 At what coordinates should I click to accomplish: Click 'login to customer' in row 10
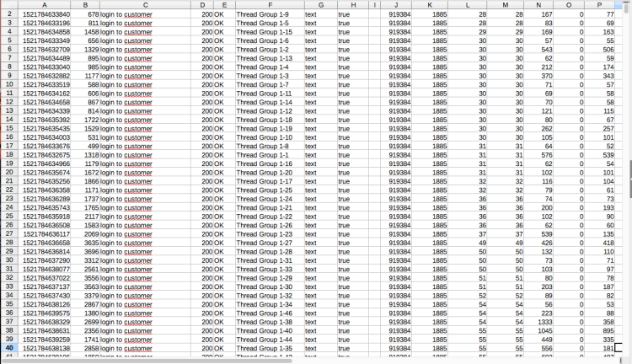click(x=126, y=84)
